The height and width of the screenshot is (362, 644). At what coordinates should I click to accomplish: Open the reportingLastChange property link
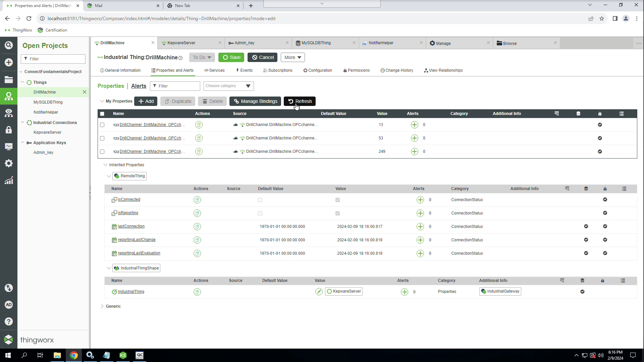pyautogui.click(x=137, y=240)
